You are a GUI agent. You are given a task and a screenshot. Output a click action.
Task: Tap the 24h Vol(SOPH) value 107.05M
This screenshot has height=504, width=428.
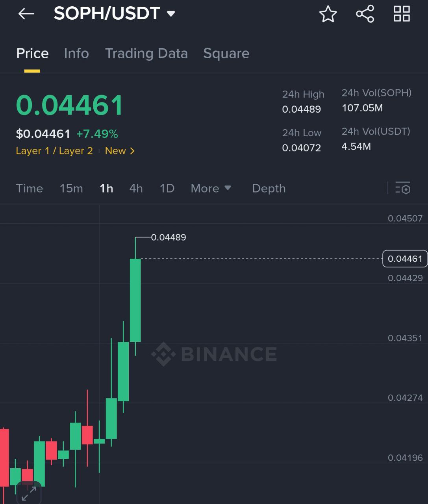point(362,108)
